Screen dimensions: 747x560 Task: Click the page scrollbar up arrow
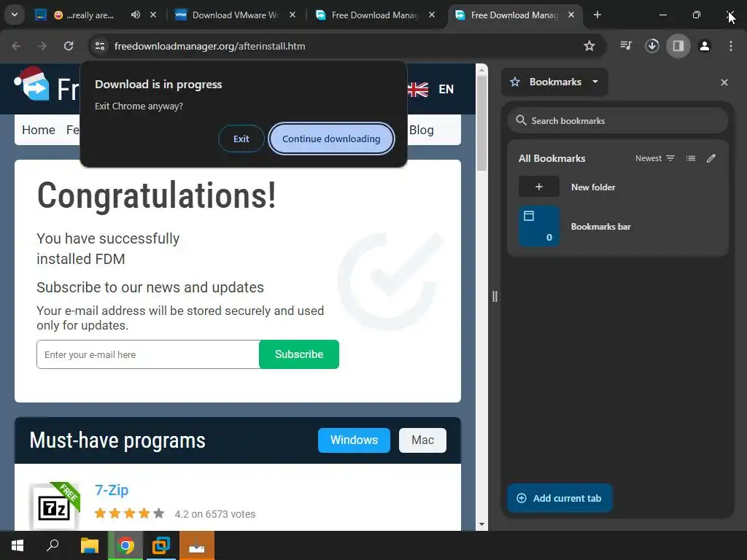tap(481, 69)
